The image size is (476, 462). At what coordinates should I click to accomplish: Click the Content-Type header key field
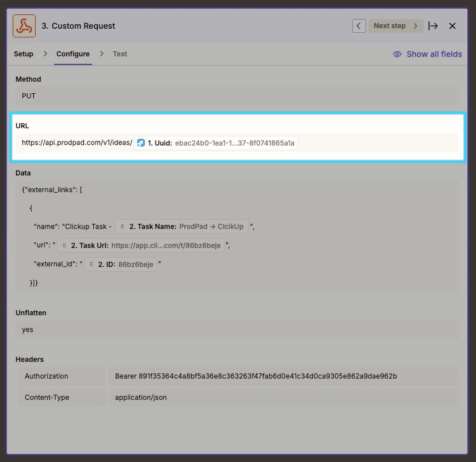point(62,398)
